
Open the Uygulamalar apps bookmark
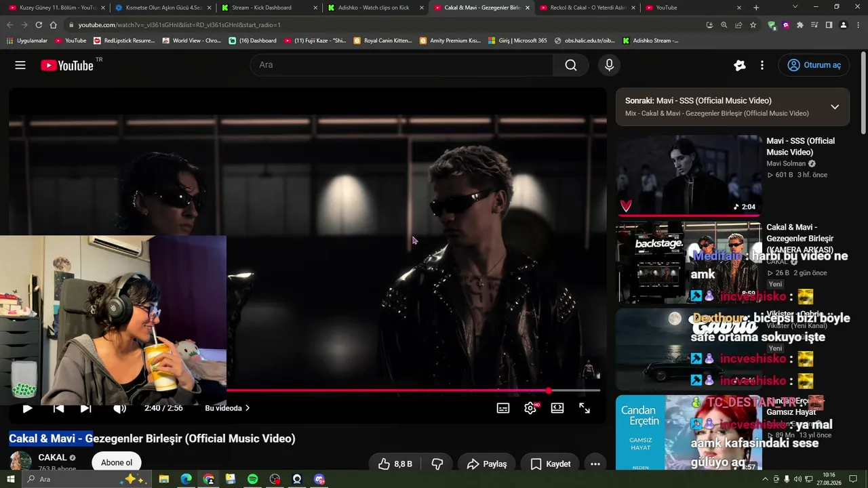click(x=27, y=41)
